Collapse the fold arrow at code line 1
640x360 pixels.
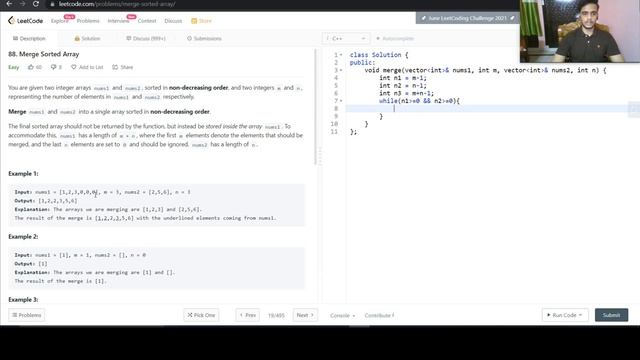point(341,55)
